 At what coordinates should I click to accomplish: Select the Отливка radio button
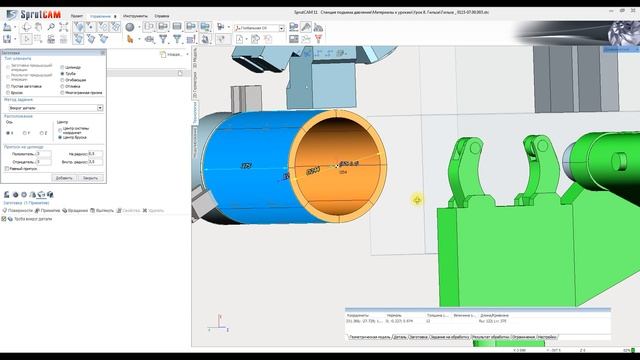pos(62,86)
